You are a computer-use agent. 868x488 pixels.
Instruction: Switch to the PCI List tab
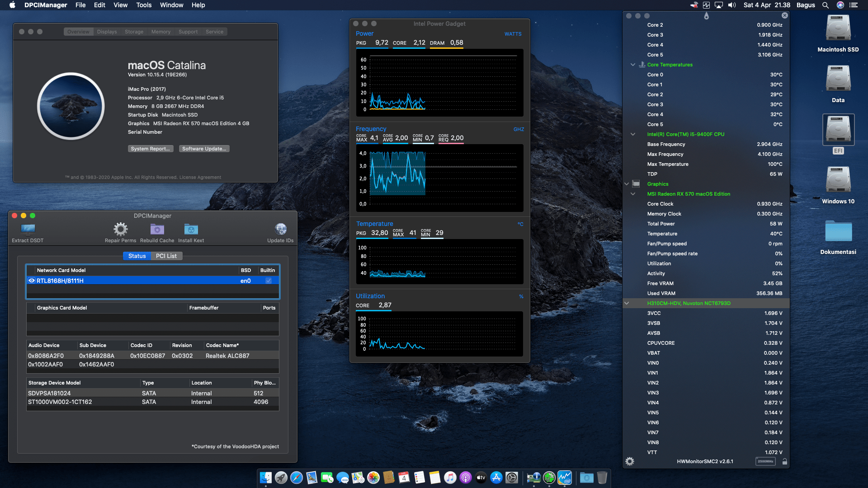(x=166, y=256)
